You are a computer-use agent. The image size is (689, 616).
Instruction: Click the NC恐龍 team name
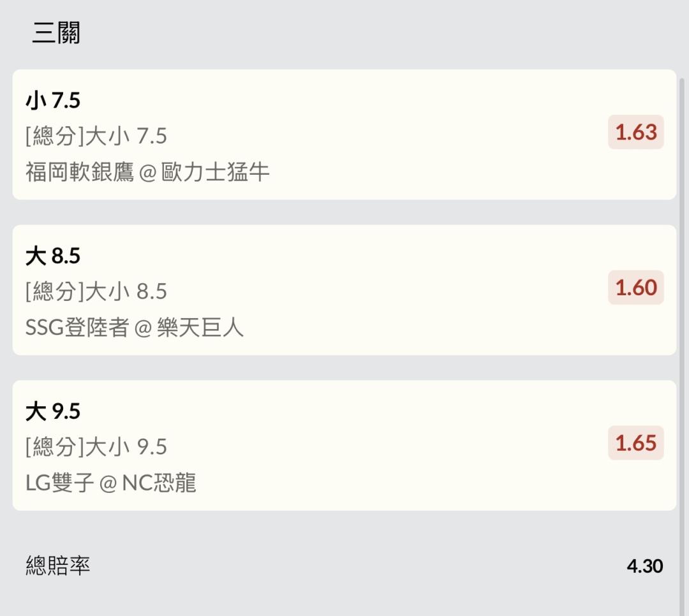(159, 483)
